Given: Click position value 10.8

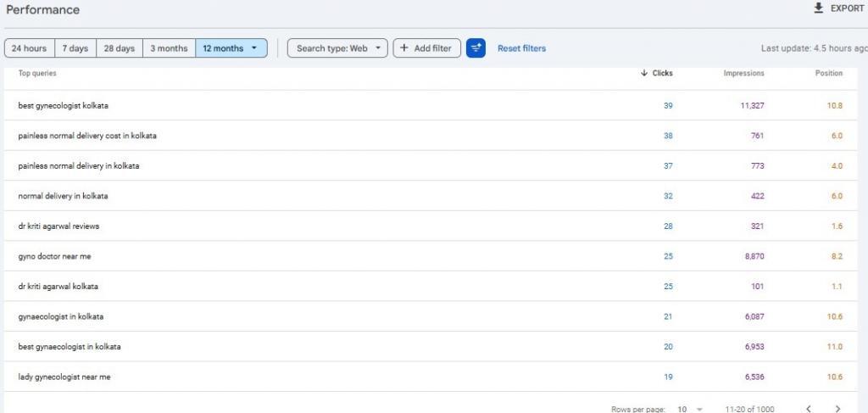Looking at the screenshot, I should coord(835,105).
